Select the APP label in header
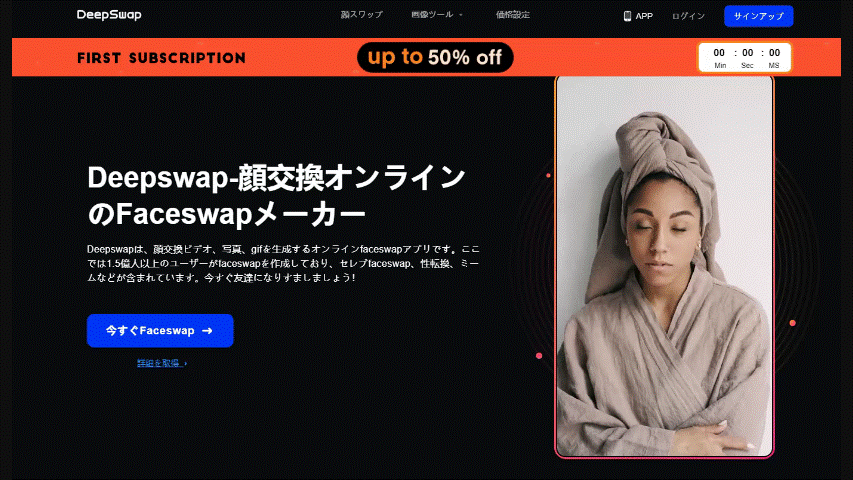Image resolution: width=853 pixels, height=480 pixels. click(x=644, y=16)
